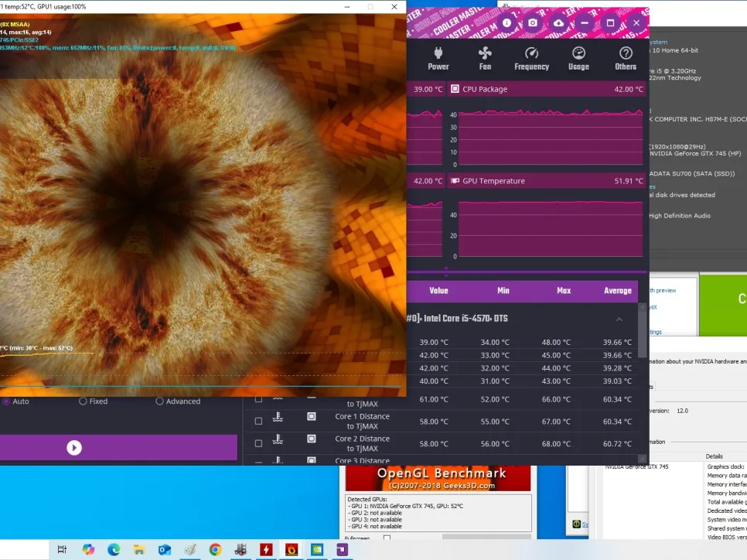
Task: Tick the Core 2 Distance to TjMAX checkbox
Action: tap(258, 443)
